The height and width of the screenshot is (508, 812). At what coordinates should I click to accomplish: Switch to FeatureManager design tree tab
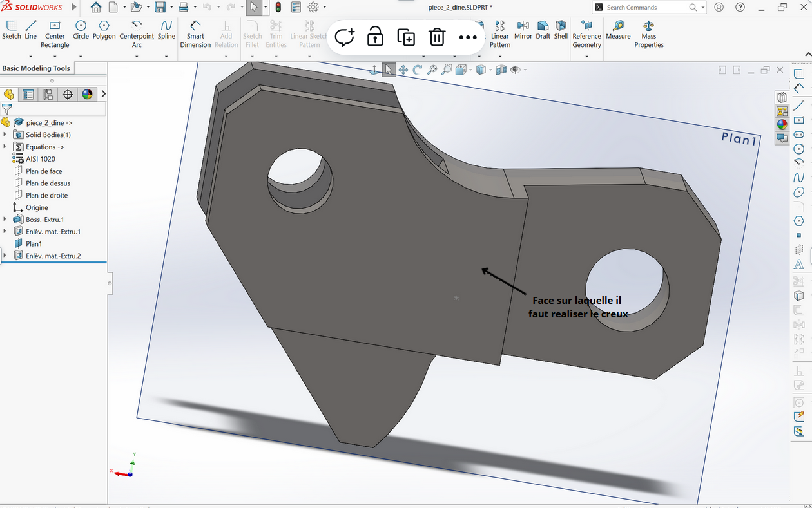pos(8,95)
